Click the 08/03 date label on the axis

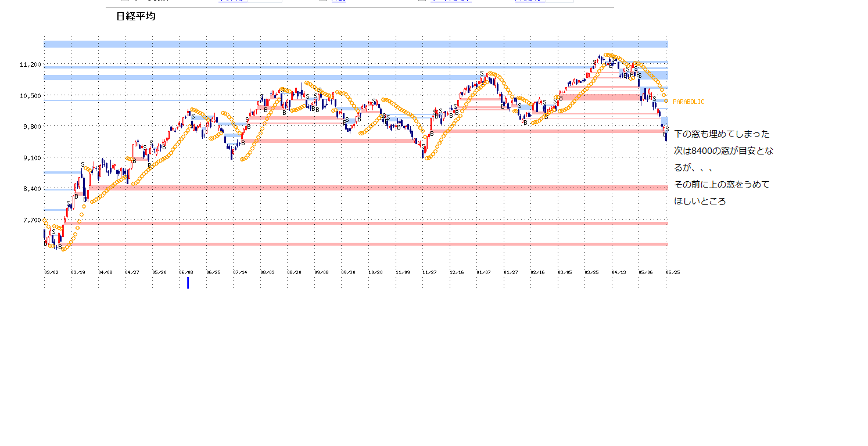(x=267, y=272)
